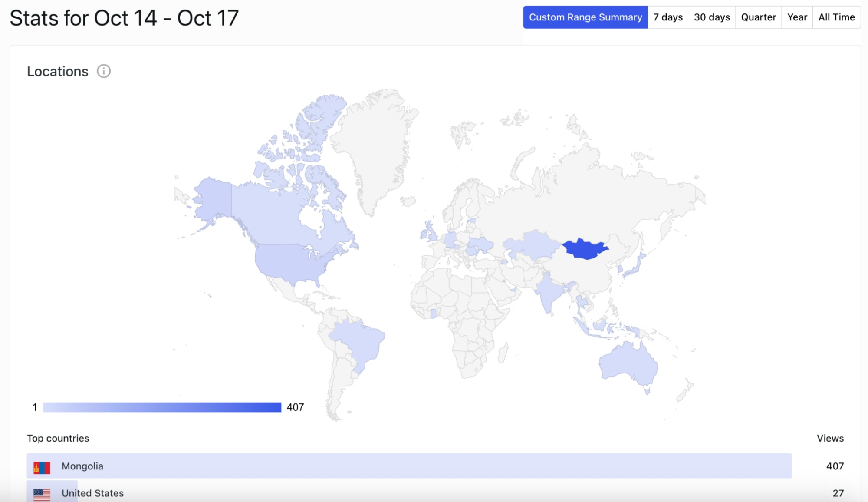The height and width of the screenshot is (502, 868).
Task: Open the Mongolia country row
Action: (x=409, y=466)
